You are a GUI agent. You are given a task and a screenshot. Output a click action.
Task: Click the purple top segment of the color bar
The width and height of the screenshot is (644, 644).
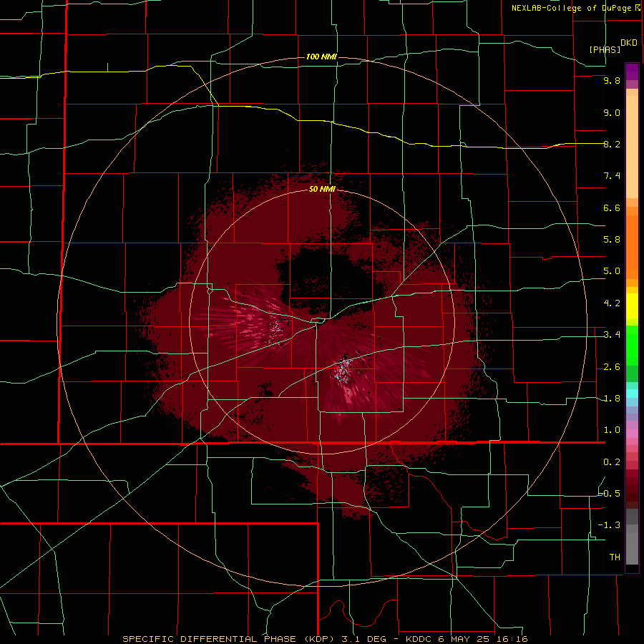pos(632,72)
